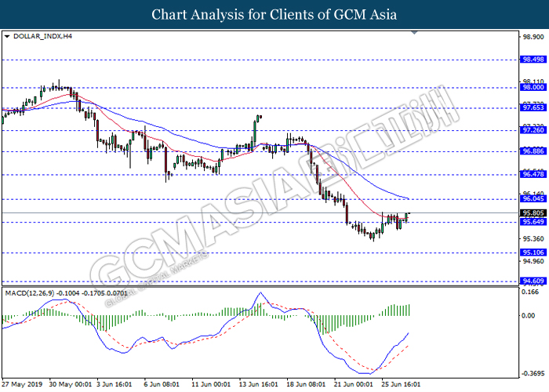Click the current price 95.805 marker
The height and width of the screenshot is (392, 549).
tap(533, 212)
